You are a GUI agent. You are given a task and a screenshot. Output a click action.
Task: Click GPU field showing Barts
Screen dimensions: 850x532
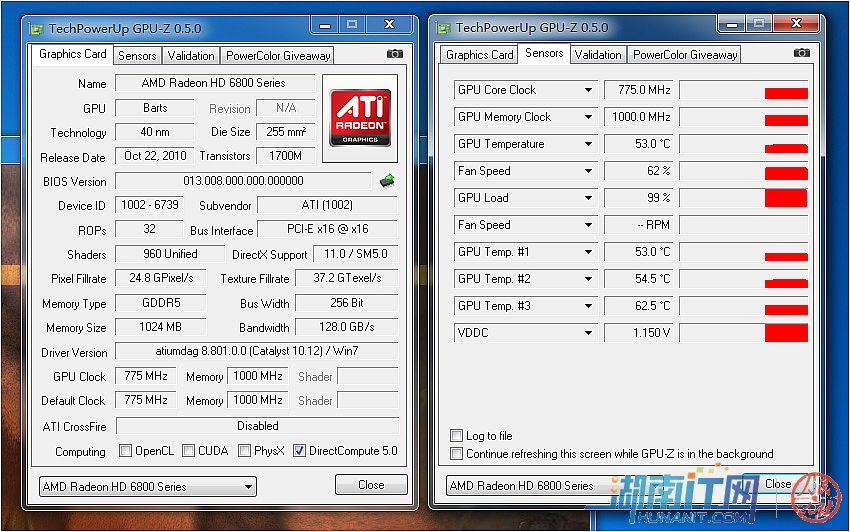tap(155, 108)
